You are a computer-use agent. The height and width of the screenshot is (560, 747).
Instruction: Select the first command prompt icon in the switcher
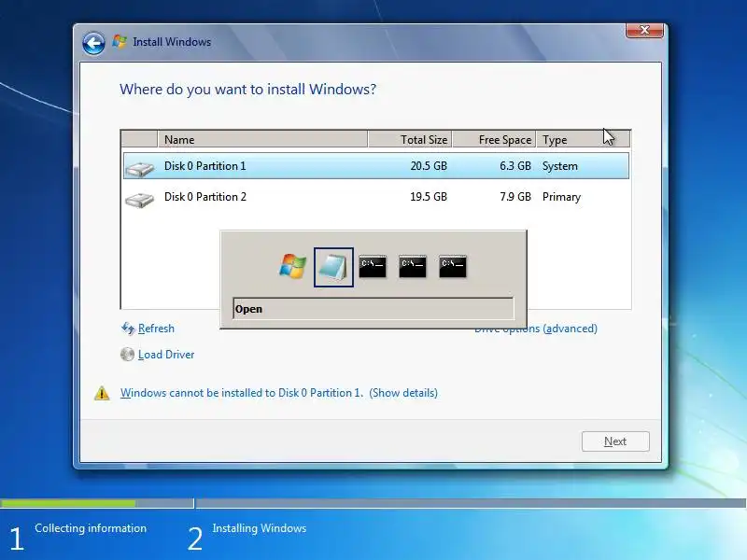(373, 267)
